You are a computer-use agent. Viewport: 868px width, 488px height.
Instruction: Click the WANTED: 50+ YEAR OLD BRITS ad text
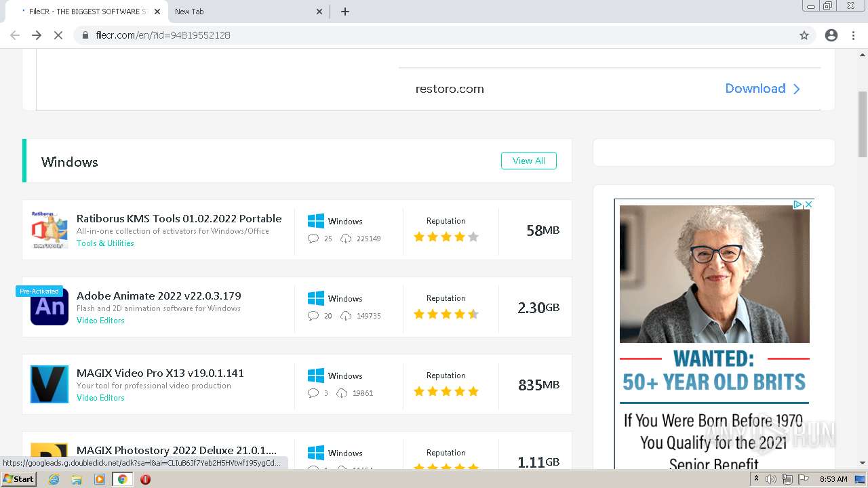tap(714, 370)
